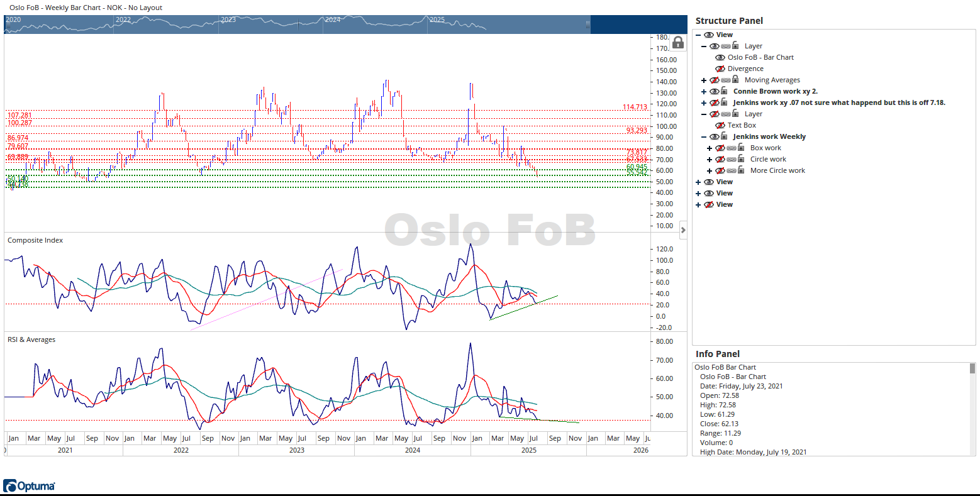
Task: Click the lock icon on Jenkins work Weekly
Action: coord(724,136)
